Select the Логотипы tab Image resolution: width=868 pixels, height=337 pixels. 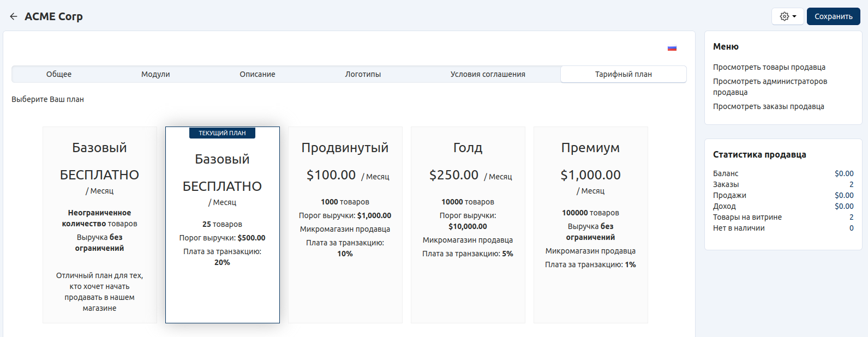(363, 74)
